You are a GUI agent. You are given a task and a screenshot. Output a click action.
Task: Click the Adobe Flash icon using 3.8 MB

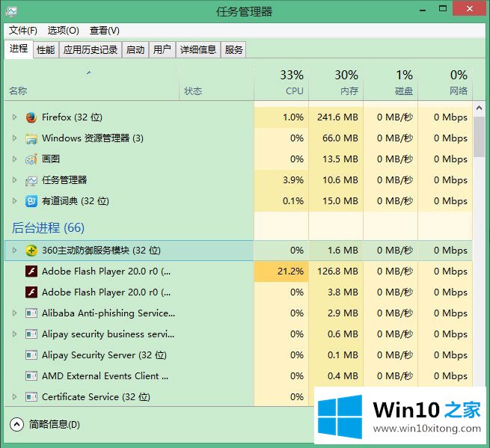click(31, 292)
